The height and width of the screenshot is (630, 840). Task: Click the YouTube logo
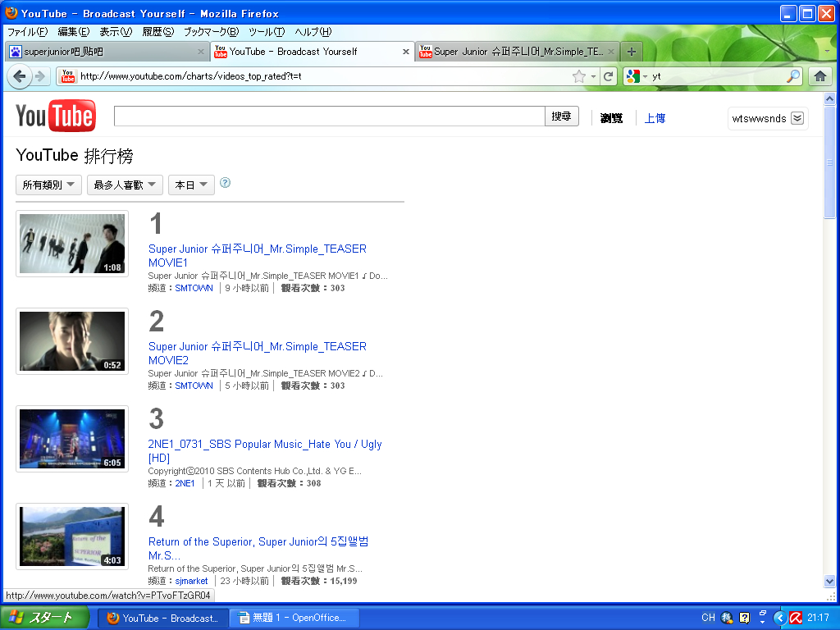tap(56, 116)
